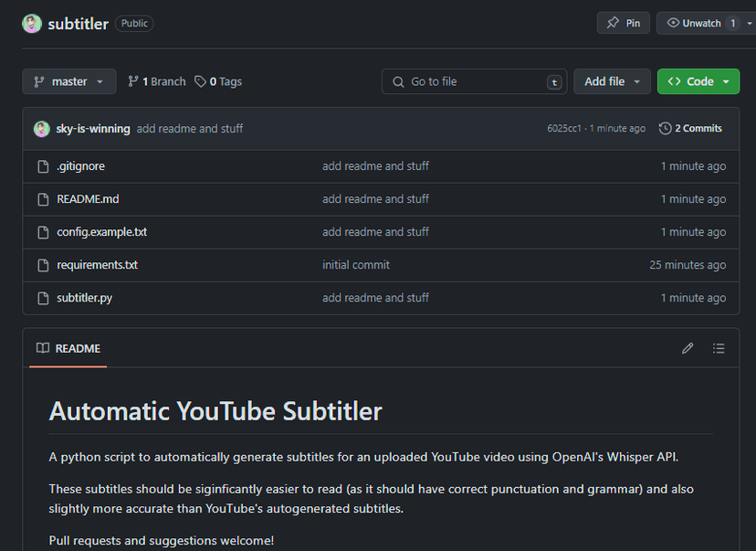Open commit message on subtitler.py row
Image resolution: width=756 pixels, height=551 pixels.
(x=375, y=298)
